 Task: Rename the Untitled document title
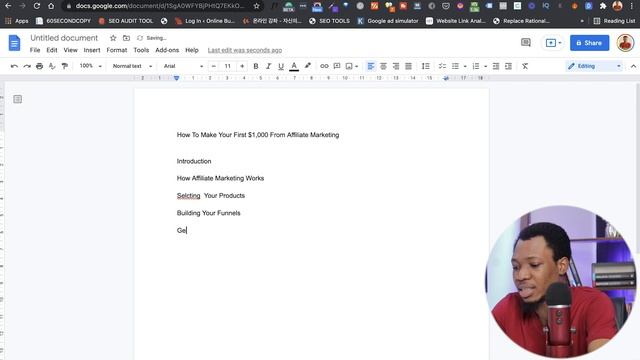pyautogui.click(x=64, y=38)
